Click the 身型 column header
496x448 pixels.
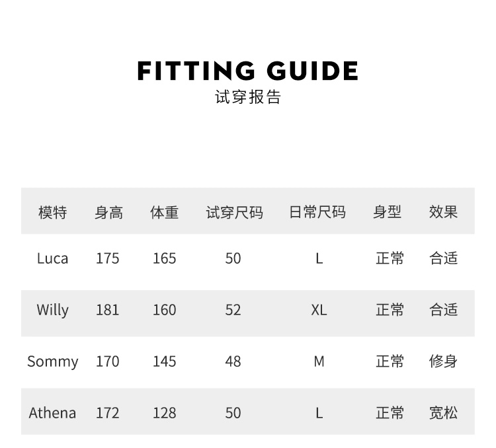(x=388, y=212)
